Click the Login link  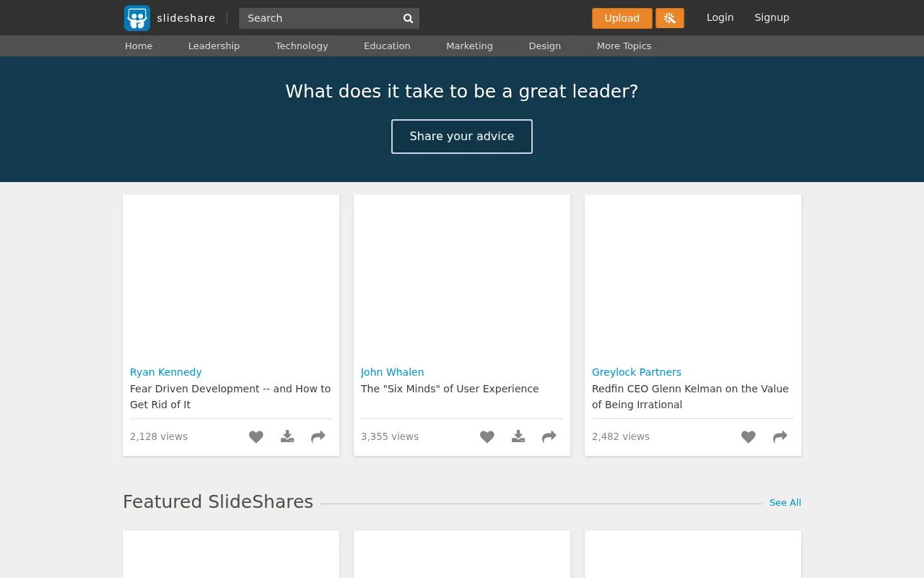720,17
